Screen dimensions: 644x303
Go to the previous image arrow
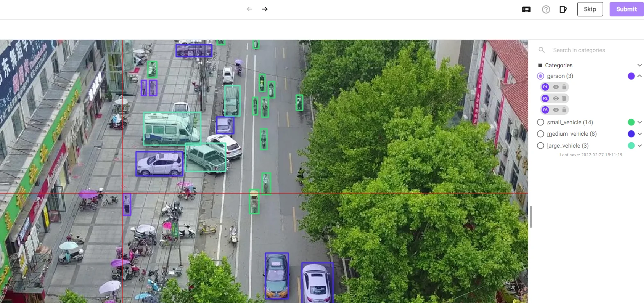click(x=249, y=9)
